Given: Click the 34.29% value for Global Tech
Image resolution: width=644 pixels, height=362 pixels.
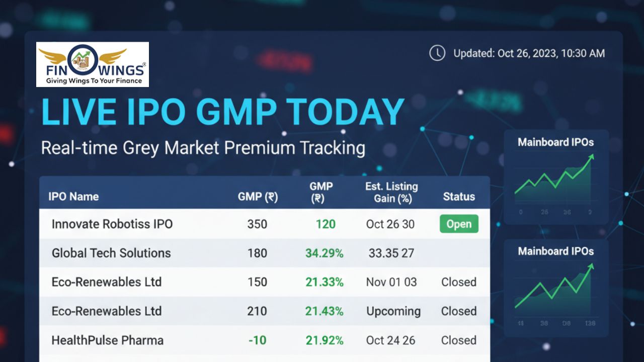Looking at the screenshot, I should [325, 253].
